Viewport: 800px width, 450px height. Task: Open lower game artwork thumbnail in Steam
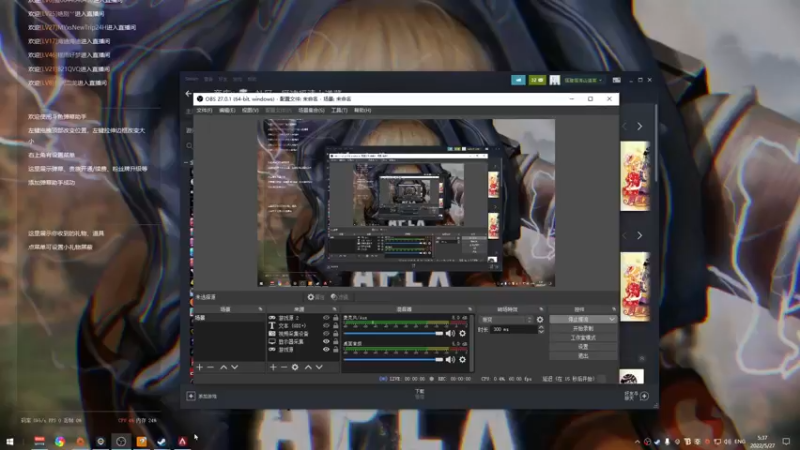point(635,286)
